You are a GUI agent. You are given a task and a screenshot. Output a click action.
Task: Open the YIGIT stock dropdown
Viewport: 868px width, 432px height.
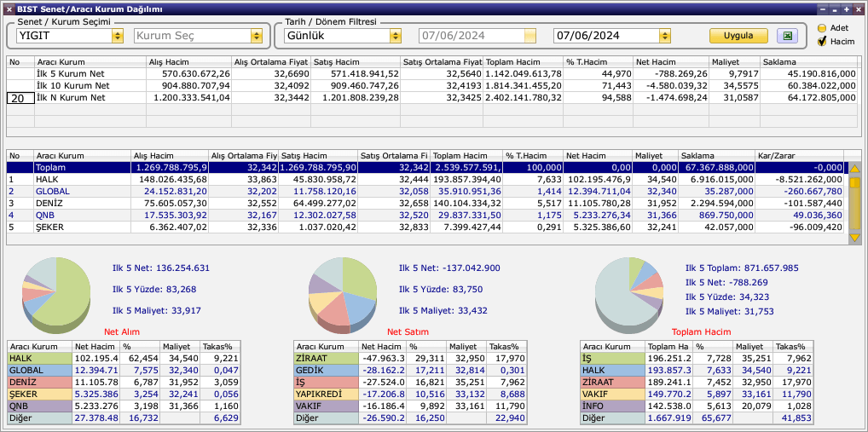[x=118, y=36]
